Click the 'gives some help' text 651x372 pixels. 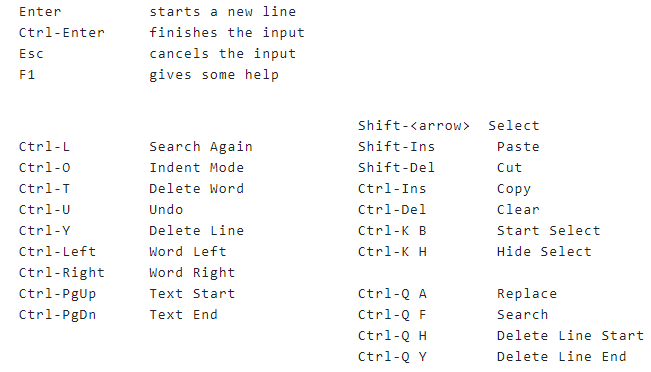tap(214, 75)
